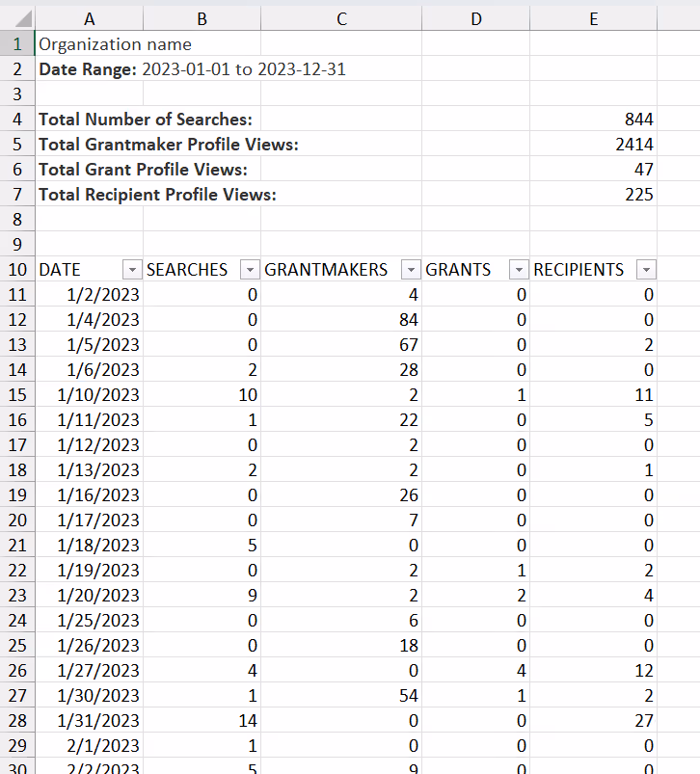Click the date cell 1/2/2023
700x774 pixels.
pos(90,295)
